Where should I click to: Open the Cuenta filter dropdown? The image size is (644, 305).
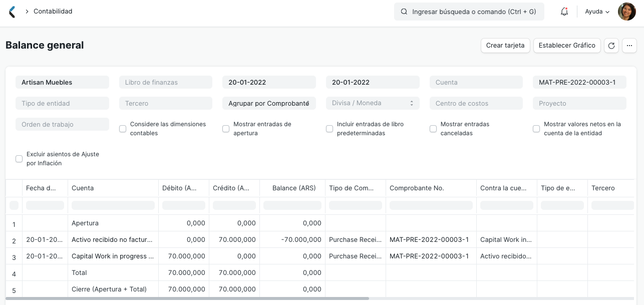(476, 82)
